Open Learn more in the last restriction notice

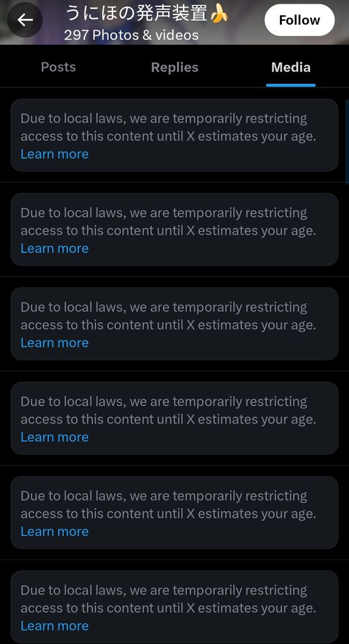55,626
